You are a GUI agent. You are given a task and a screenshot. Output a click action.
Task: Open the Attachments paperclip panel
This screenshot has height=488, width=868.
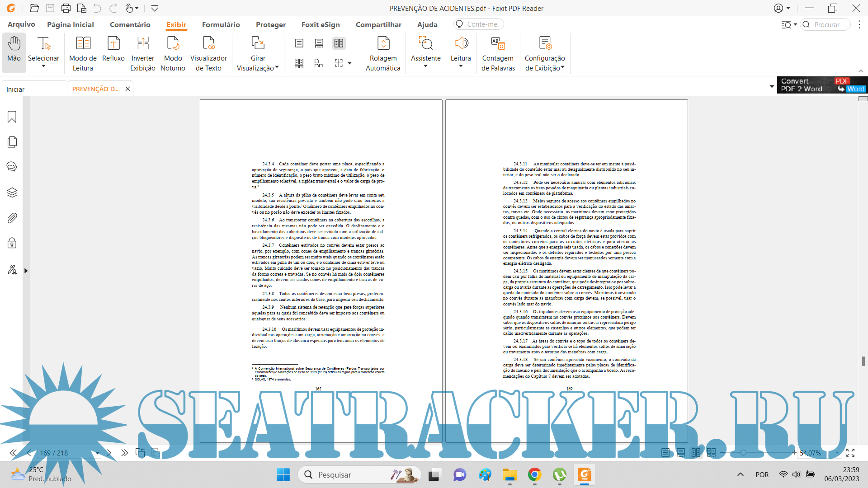pos(12,218)
